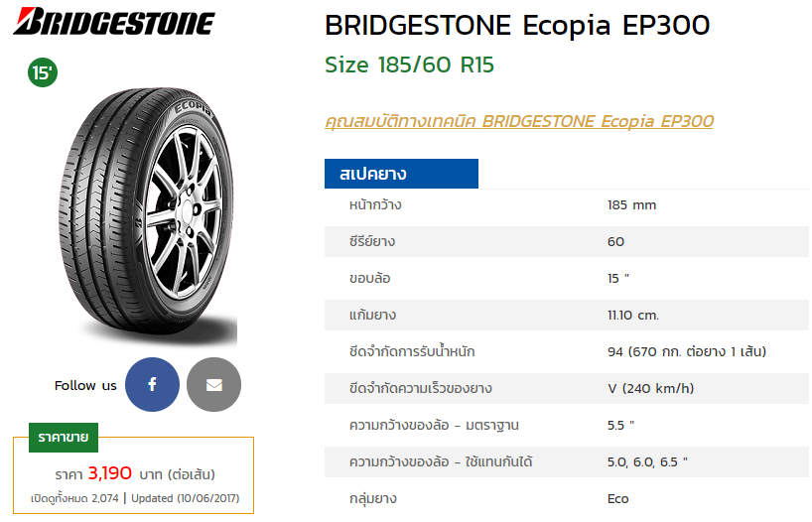Click the Bridgestone logo

[114, 22]
